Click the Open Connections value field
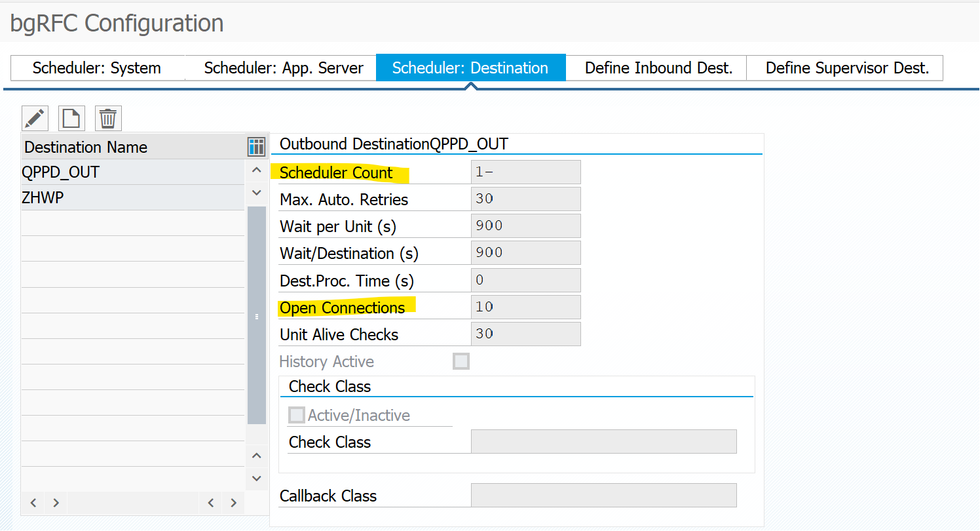 coord(525,307)
